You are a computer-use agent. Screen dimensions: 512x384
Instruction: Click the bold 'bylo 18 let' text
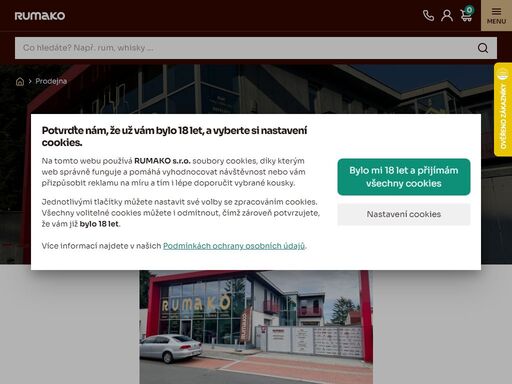tap(99, 224)
